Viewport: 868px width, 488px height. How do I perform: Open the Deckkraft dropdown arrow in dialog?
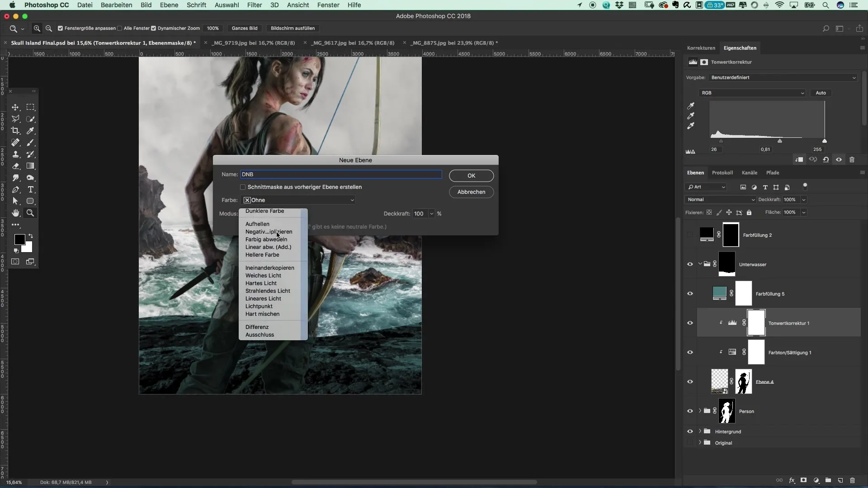(x=432, y=214)
